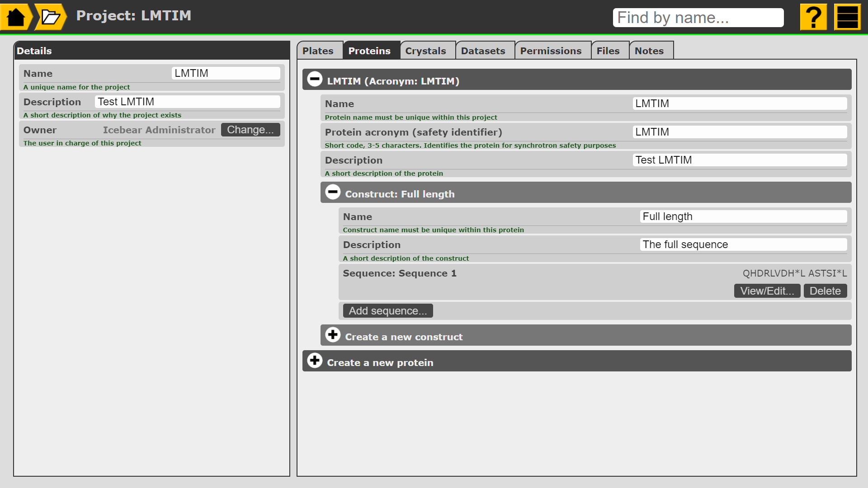Delete Sequence 1
This screenshot has height=488, width=868.
(x=825, y=291)
